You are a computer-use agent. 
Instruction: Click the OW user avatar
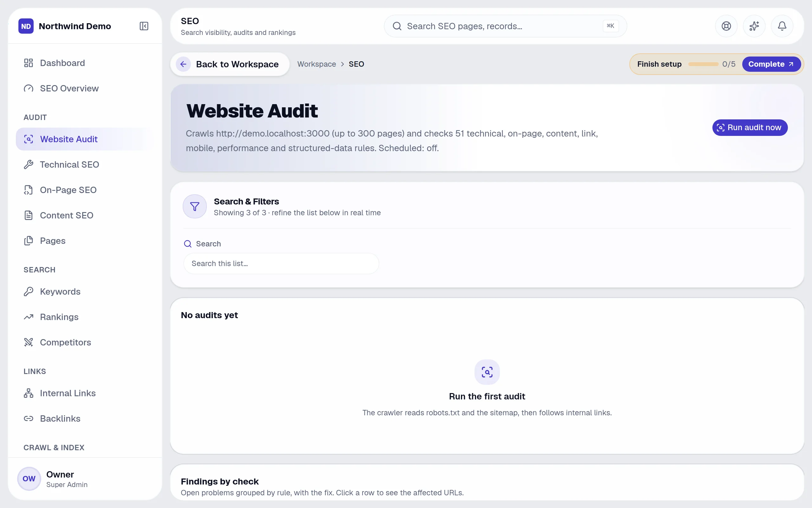29,478
